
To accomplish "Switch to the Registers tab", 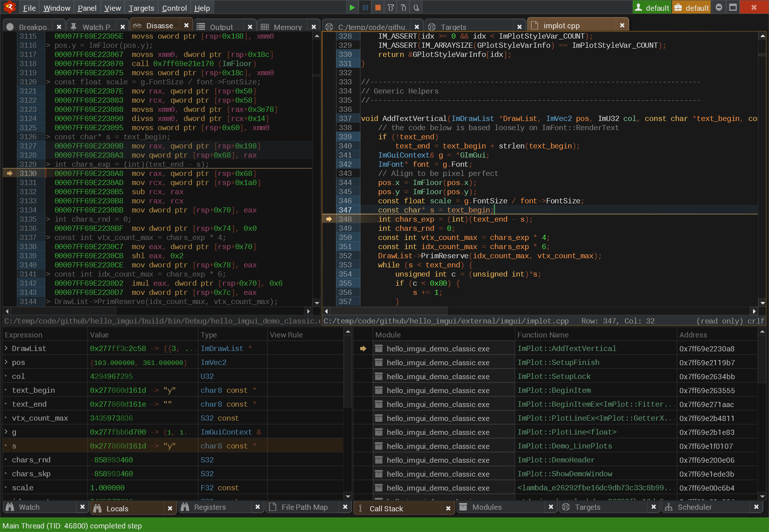I will [x=210, y=507].
